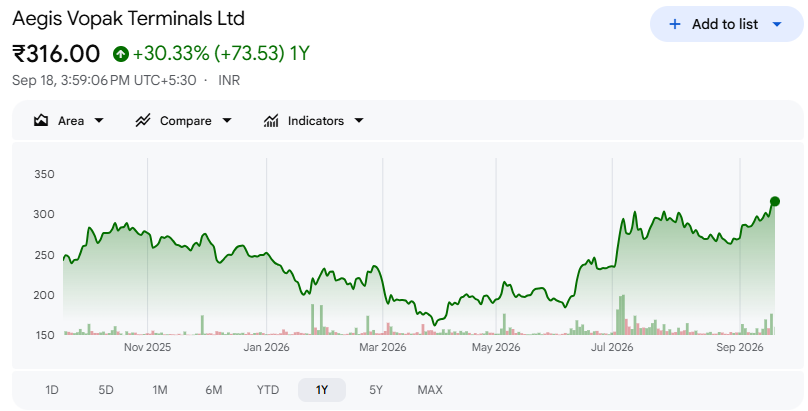Select the 5D time range
The width and height of the screenshot is (808, 411).
tap(106, 390)
